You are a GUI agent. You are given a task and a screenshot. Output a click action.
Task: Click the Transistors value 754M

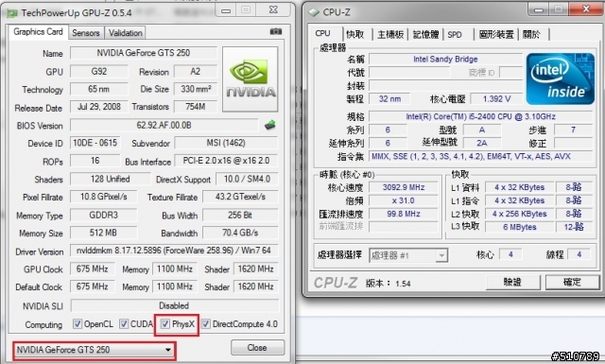click(x=196, y=107)
